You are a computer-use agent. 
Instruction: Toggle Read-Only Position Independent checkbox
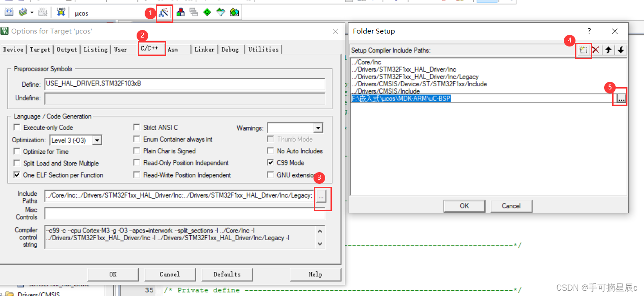point(137,163)
